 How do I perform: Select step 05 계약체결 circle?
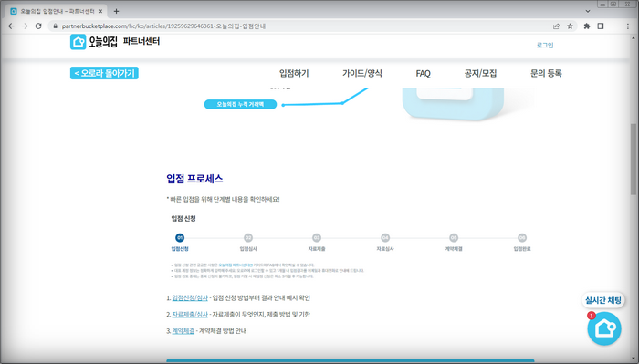454,238
